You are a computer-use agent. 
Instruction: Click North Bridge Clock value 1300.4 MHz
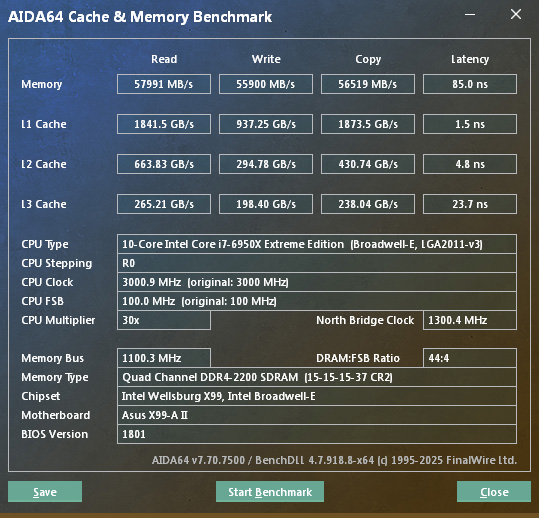point(470,320)
